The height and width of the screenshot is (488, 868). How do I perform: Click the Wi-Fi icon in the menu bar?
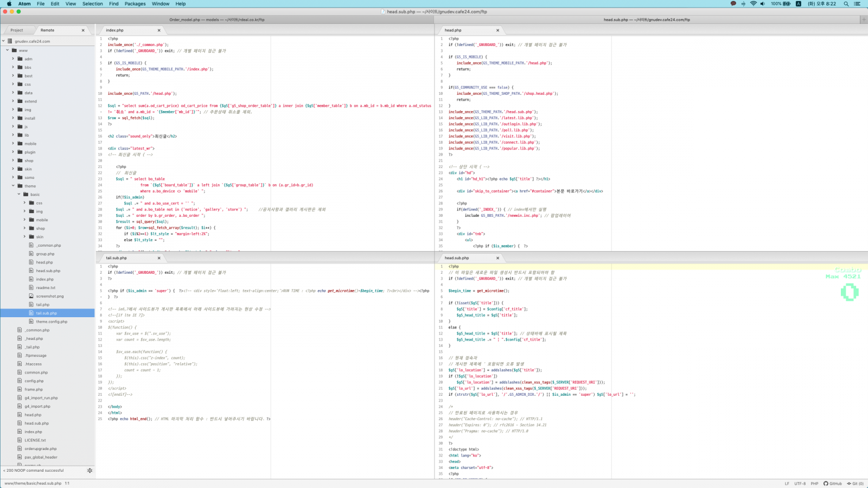coord(753,4)
